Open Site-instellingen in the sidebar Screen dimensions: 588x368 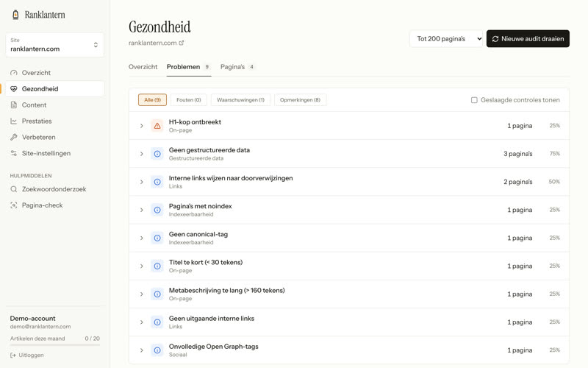click(x=54, y=154)
